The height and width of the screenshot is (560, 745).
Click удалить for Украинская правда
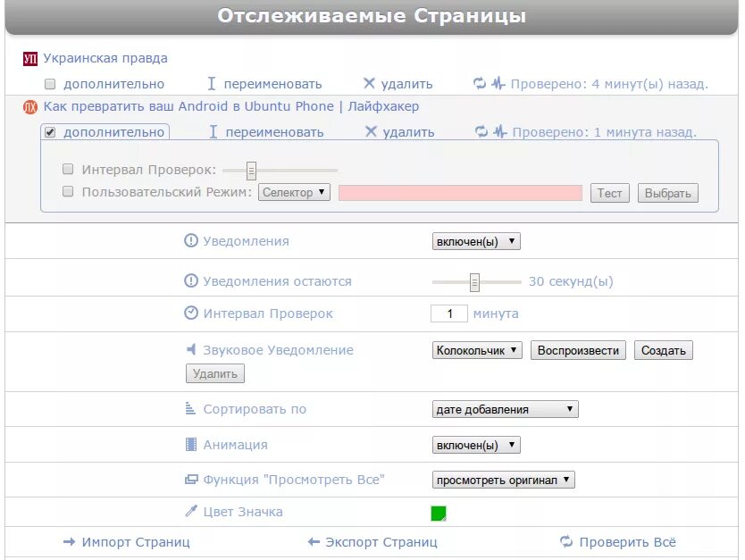tap(406, 84)
